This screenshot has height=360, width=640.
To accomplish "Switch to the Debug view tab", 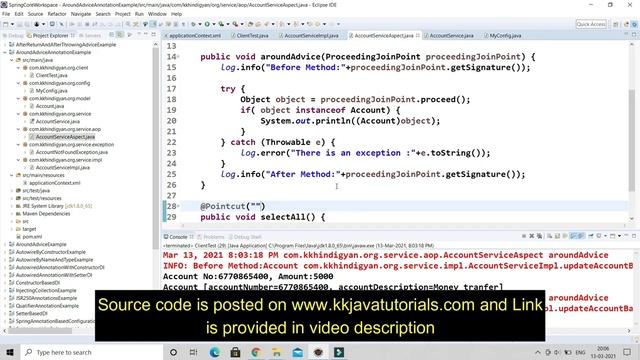I will [16, 36].
